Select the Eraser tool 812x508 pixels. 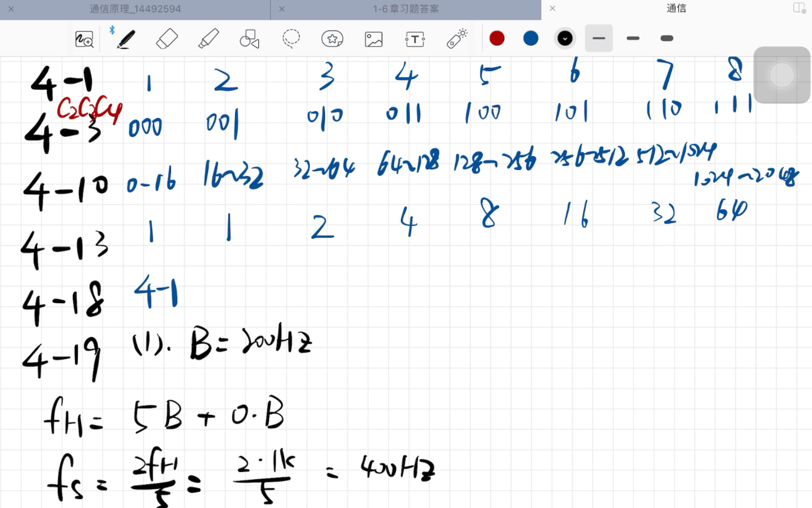click(167, 39)
